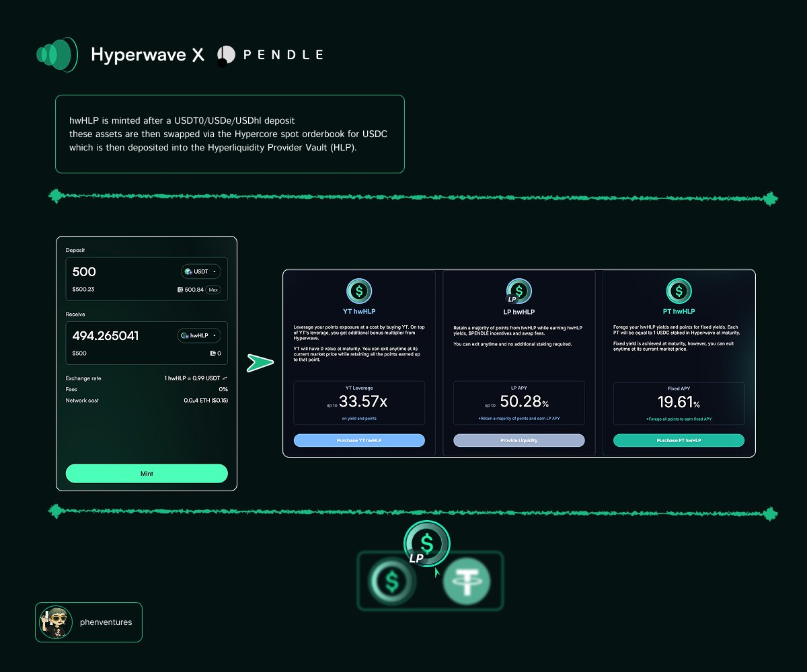Click the "LP APY" label

tap(518, 388)
